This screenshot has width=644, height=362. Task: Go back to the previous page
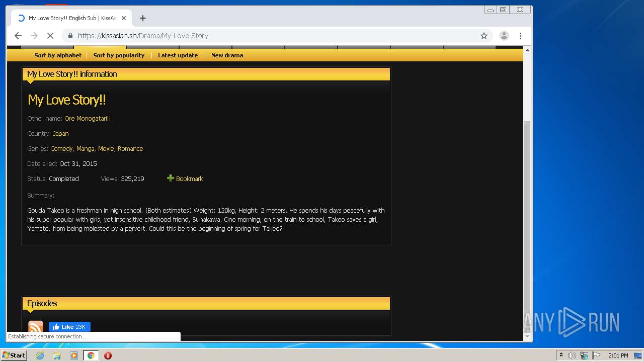18,36
